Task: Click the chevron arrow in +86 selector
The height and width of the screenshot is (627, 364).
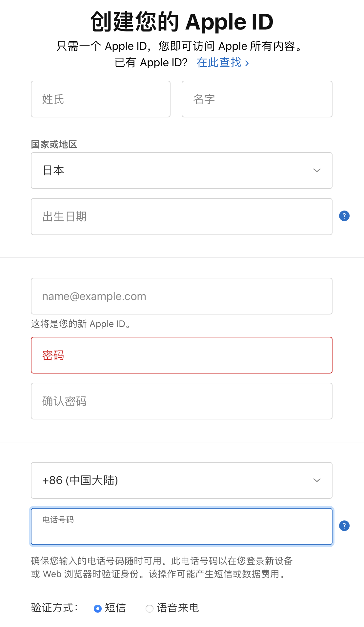Action: (x=317, y=480)
